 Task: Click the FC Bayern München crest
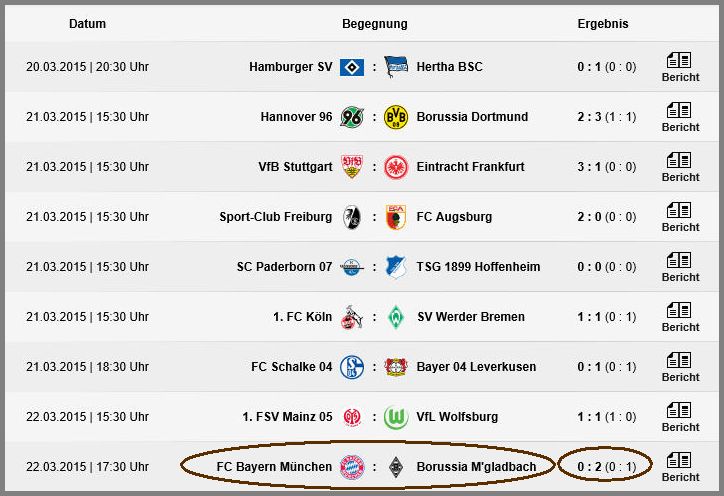tap(352, 467)
